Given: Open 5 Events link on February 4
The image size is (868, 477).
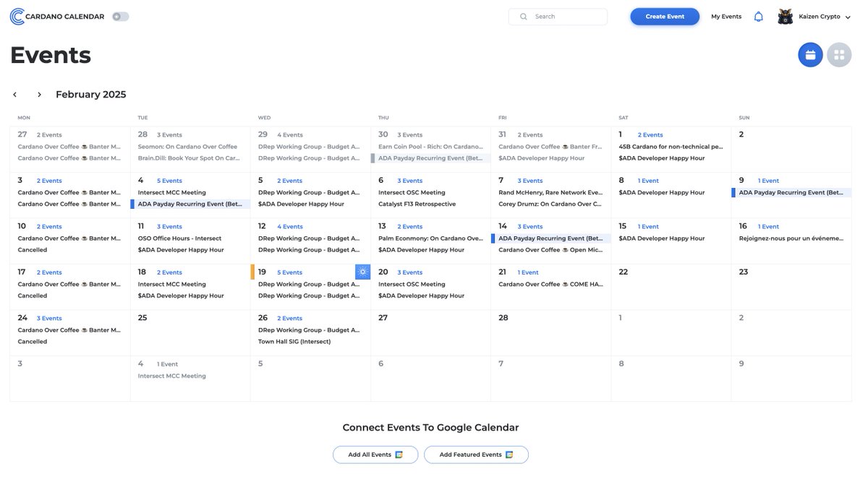Looking at the screenshot, I should point(170,181).
